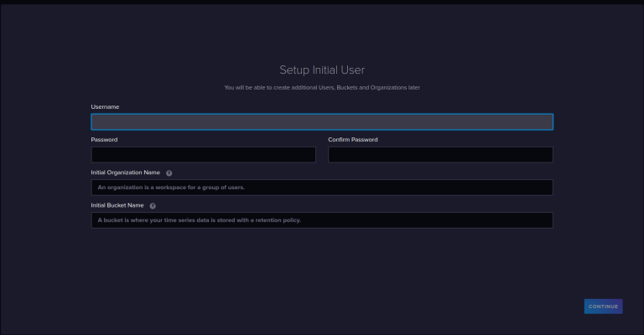This screenshot has height=335, width=644.
Task: Click the right end of the Username field
Action: [541, 121]
